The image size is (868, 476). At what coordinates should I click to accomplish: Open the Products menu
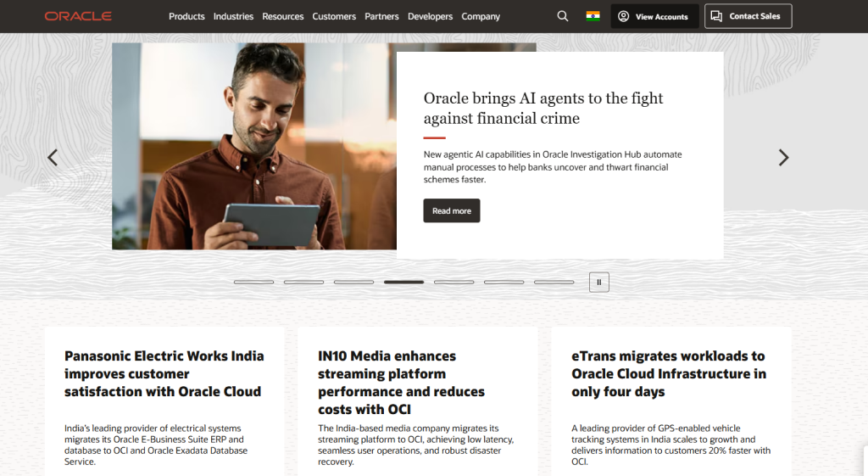186,16
